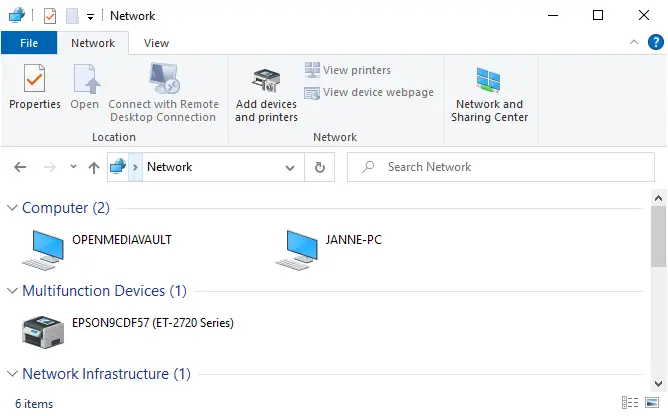Collapse the Network Infrastructure group
This screenshot has width=668, height=416.
pyautogui.click(x=12, y=374)
